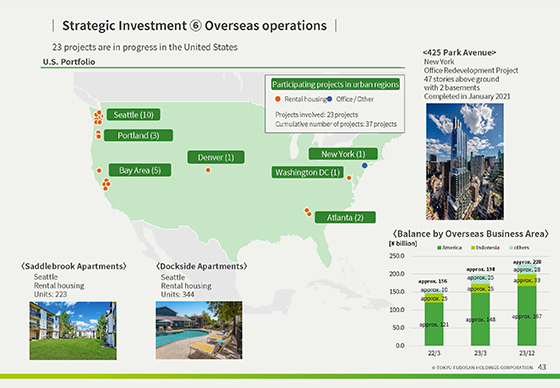Click the Atlanta (2) map label
This screenshot has height=388, width=560.
345,217
